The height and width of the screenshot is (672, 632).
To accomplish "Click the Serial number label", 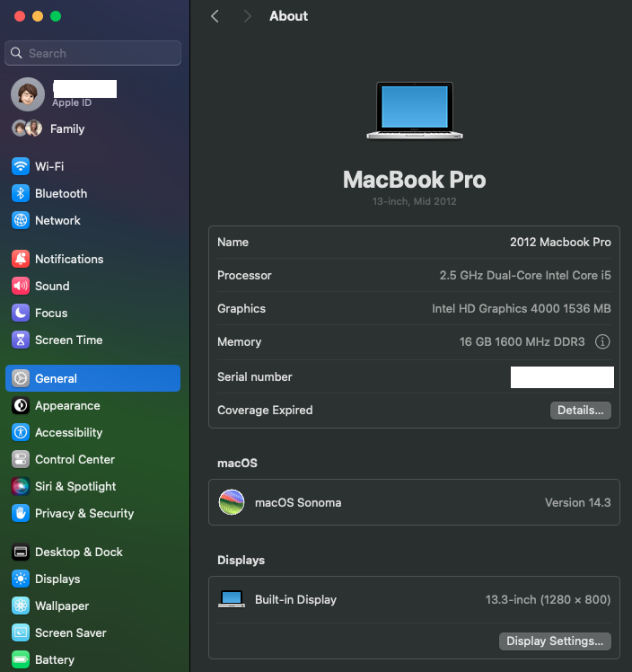I will point(255,376).
